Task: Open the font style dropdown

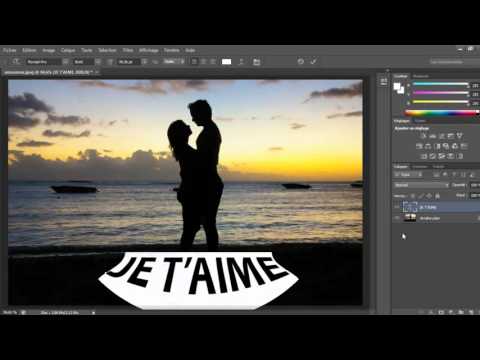Action: (98, 62)
